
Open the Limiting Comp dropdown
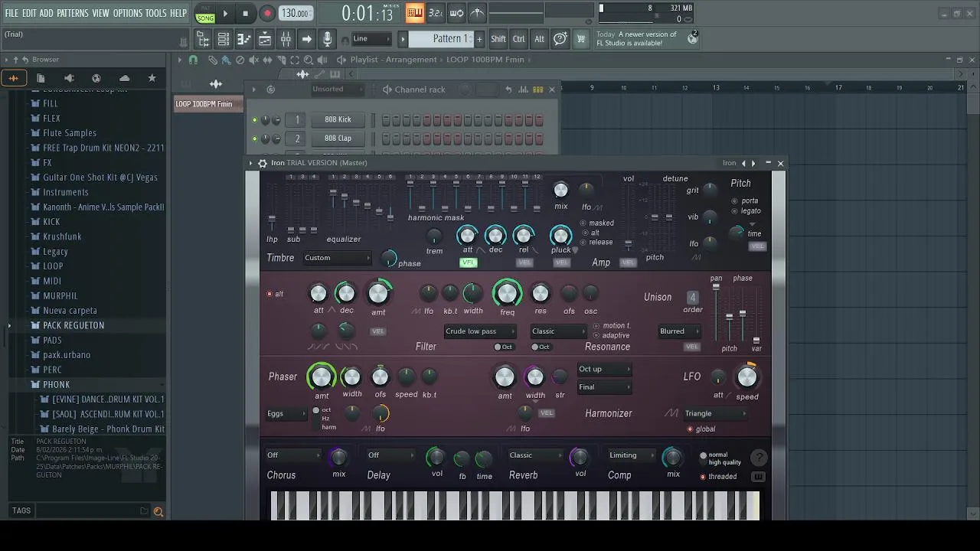(632, 455)
